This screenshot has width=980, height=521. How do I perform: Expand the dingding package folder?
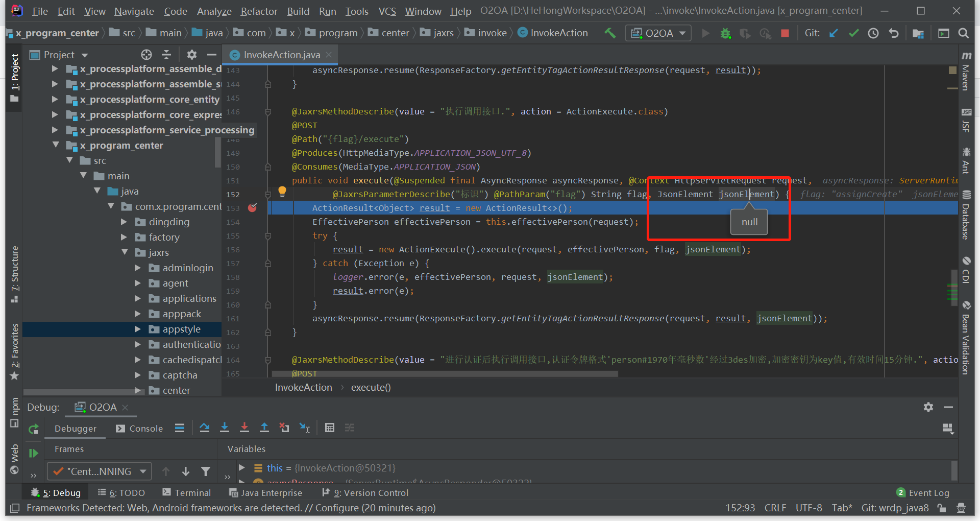124,222
